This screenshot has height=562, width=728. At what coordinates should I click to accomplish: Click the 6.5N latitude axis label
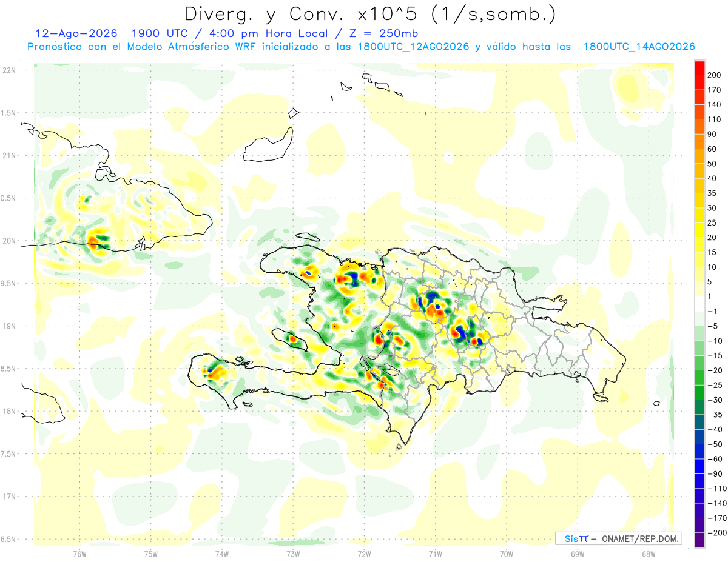[x=8, y=539]
